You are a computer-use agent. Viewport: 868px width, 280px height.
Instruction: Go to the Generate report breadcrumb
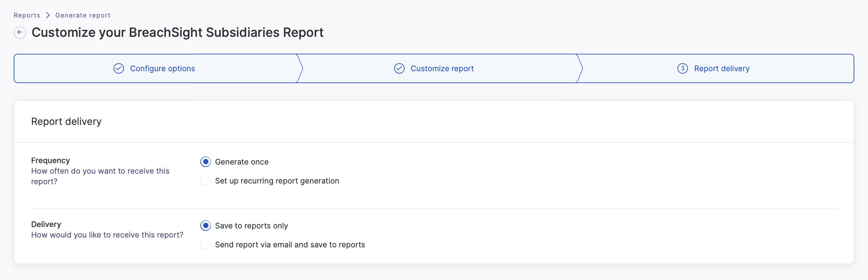[x=83, y=15]
